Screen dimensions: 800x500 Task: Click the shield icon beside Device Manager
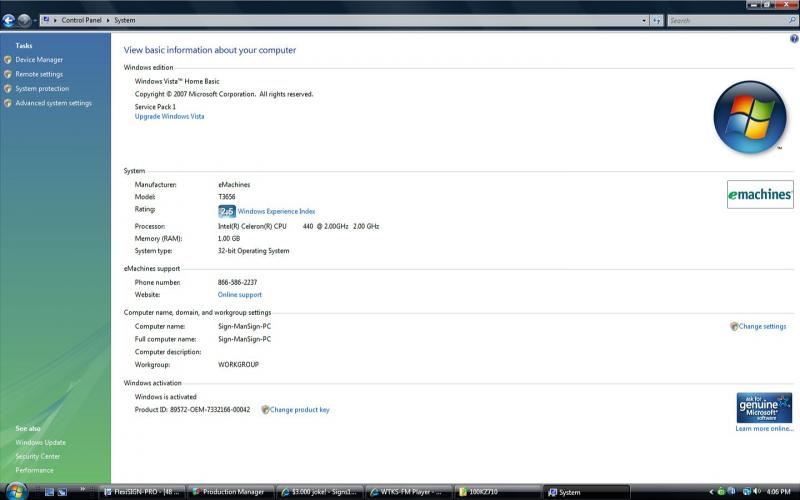[x=8, y=60]
